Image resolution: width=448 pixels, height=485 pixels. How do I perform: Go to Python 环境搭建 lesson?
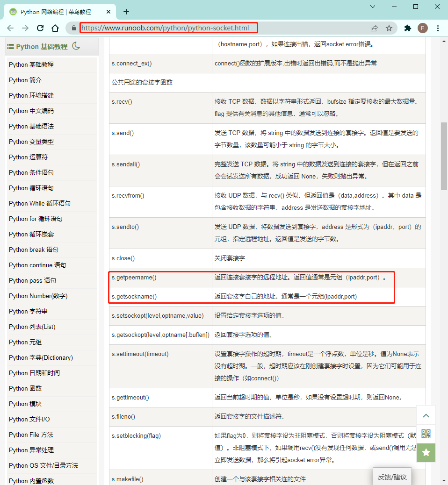pyautogui.click(x=31, y=96)
